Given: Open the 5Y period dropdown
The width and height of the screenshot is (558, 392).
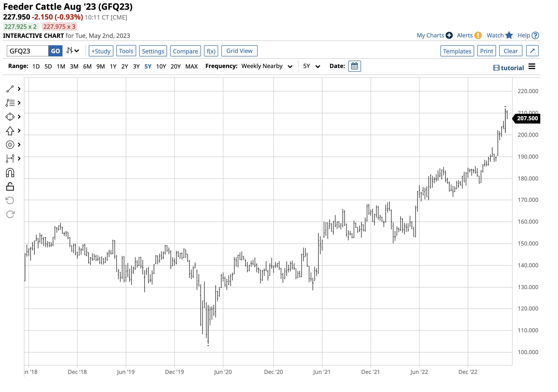Looking at the screenshot, I should [x=311, y=66].
